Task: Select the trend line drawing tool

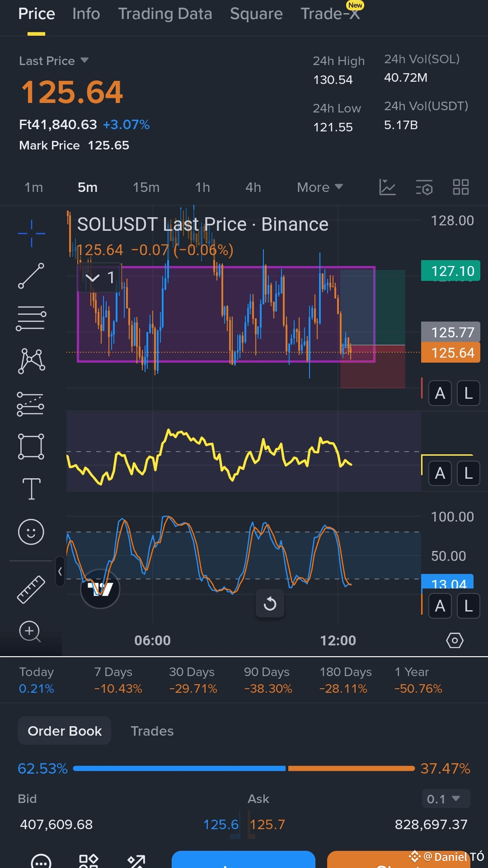Action: click(31, 276)
